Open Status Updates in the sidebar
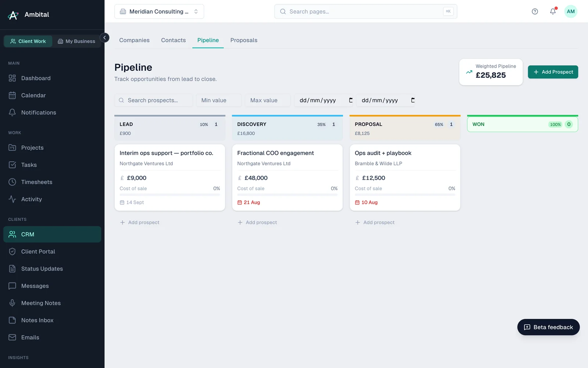This screenshot has width=588, height=368. (x=52, y=269)
